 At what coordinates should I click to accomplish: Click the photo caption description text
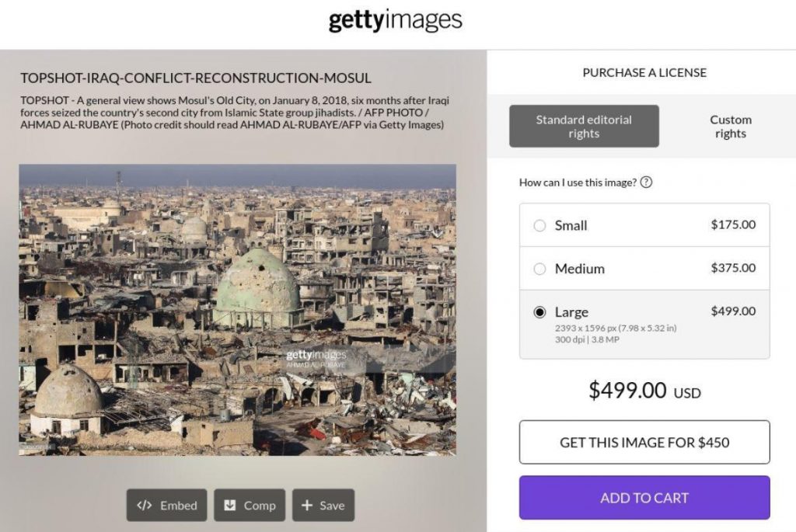coord(233,113)
